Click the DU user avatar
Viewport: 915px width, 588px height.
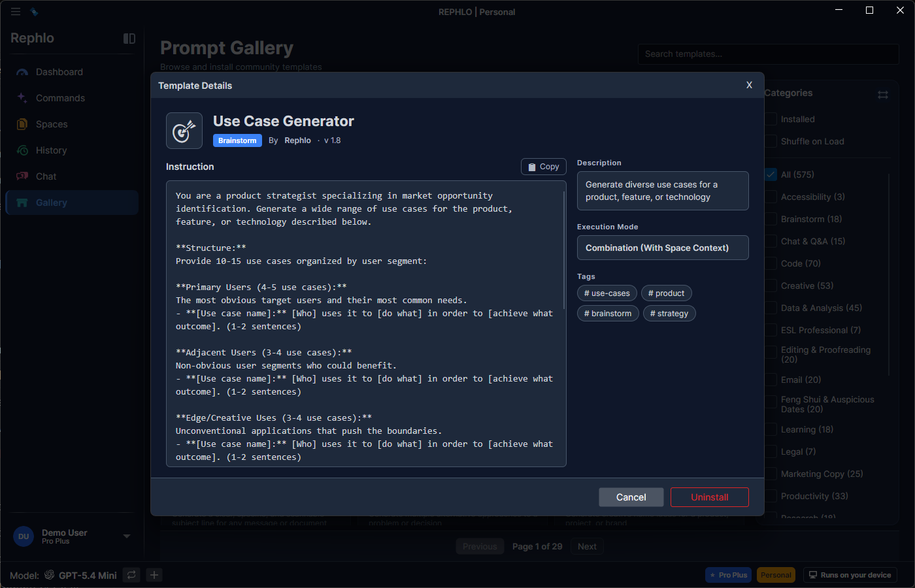pyautogui.click(x=24, y=536)
